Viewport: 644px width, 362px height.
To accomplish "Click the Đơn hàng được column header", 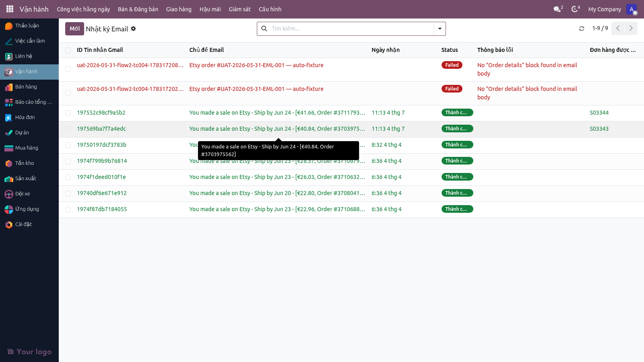I will [x=613, y=50].
